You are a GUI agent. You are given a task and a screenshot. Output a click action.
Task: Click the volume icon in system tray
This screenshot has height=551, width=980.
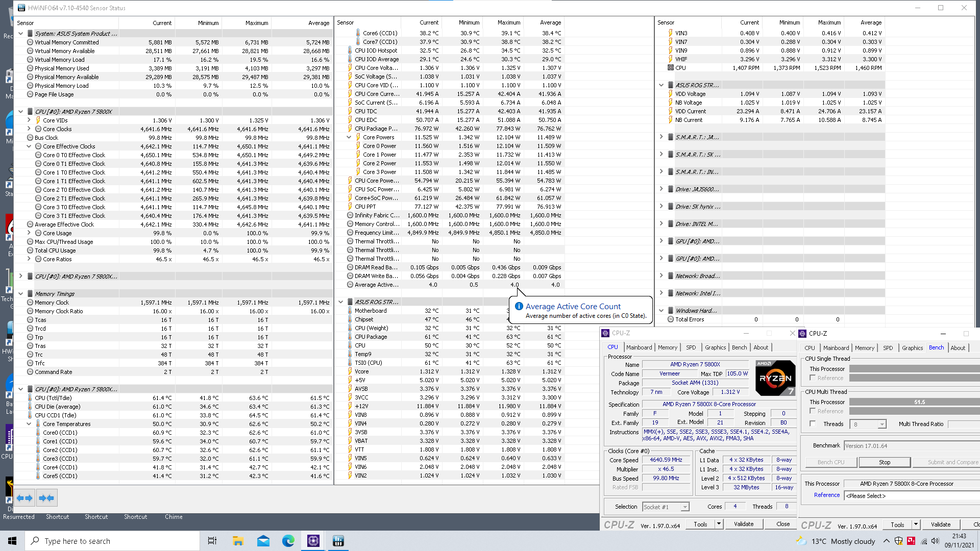click(935, 541)
